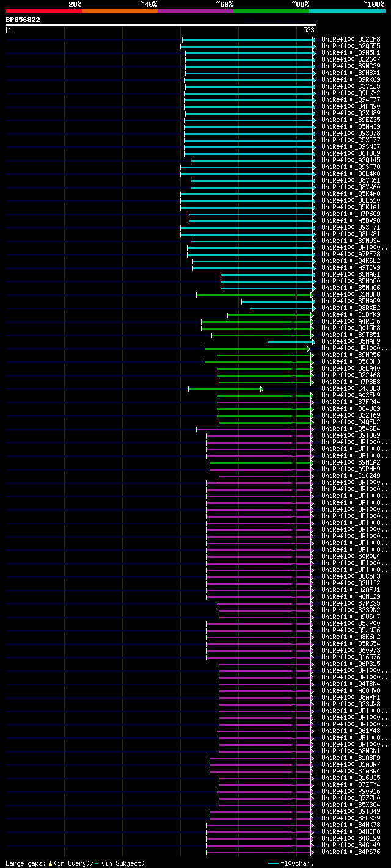This screenshot has width=391, height=868.
Task: Select the UniRef100_Q8C5H3 label
Action: tap(351, 576)
